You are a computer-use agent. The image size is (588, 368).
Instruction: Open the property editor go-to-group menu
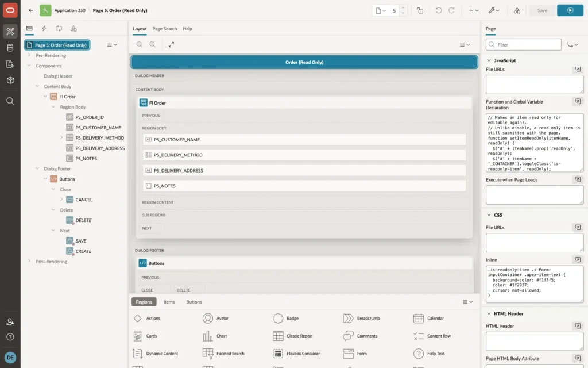click(572, 45)
